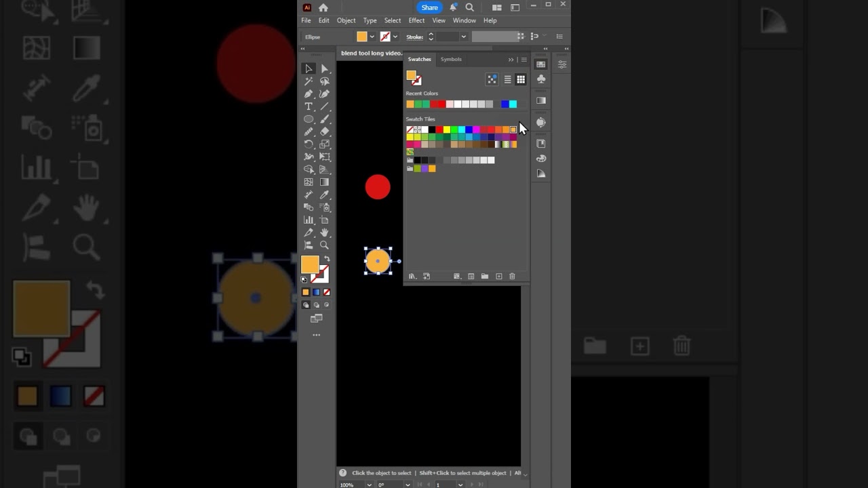This screenshot has width=868, height=488.
Task: Enable Draw Behind mode
Action: click(316, 305)
